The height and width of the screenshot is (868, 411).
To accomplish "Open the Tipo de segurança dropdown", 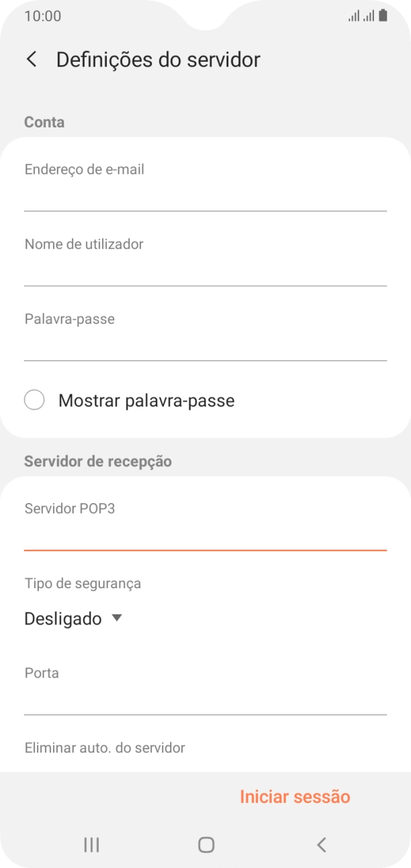I will [x=74, y=618].
